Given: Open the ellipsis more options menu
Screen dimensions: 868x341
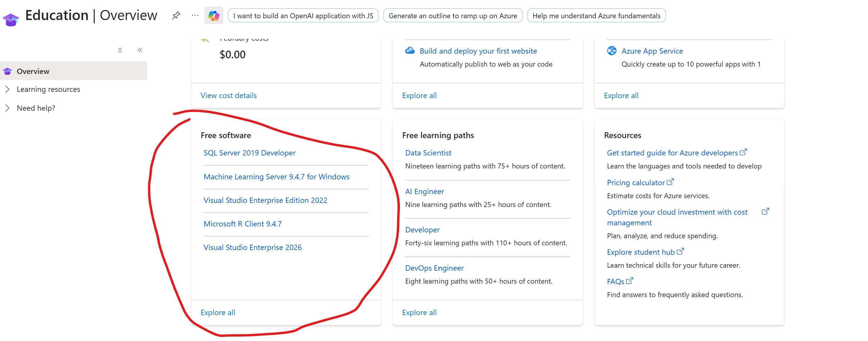Looking at the screenshot, I should pyautogui.click(x=195, y=16).
